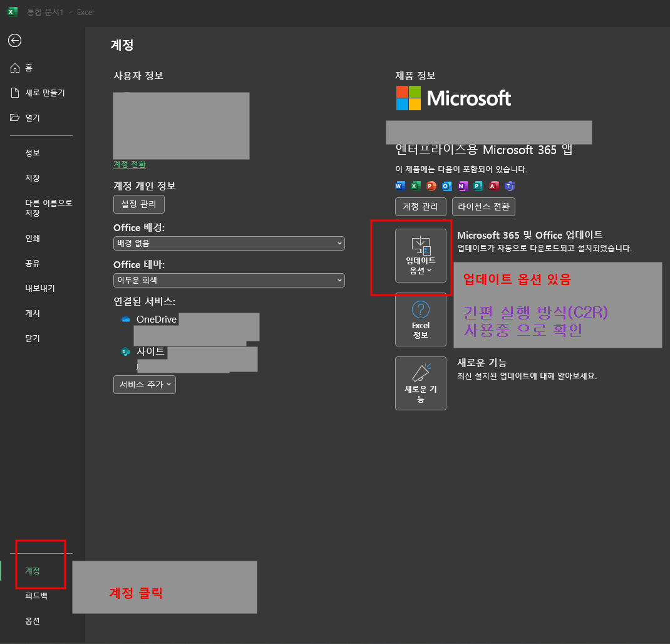Click the OneDrive service label
This screenshot has height=644, width=670.
[x=157, y=319]
